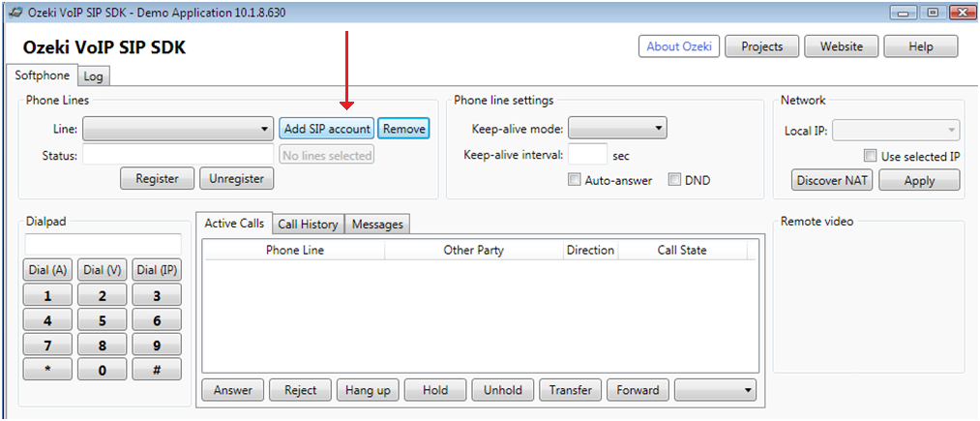The width and height of the screenshot is (980, 421).
Task: Tap the dialpad star key
Action: [47, 369]
